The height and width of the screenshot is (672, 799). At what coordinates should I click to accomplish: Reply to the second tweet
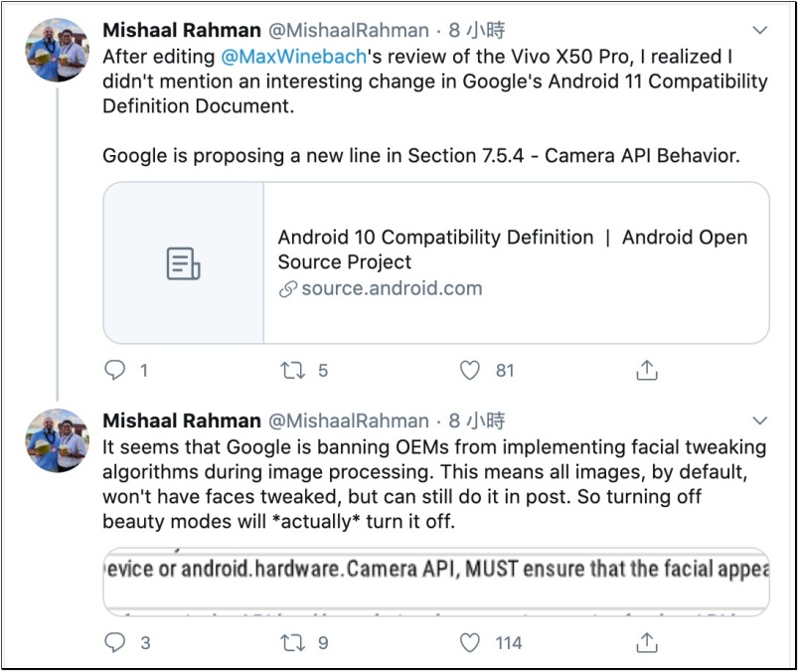click(115, 643)
